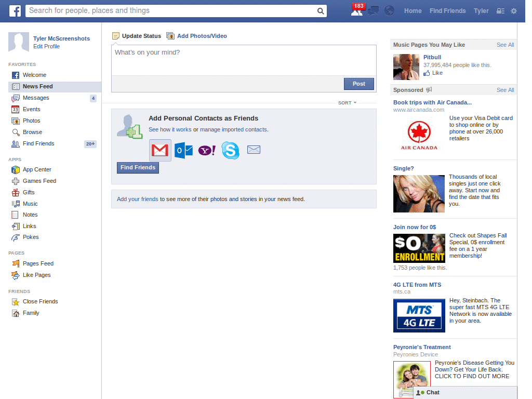Click the Family house icon

(15, 313)
